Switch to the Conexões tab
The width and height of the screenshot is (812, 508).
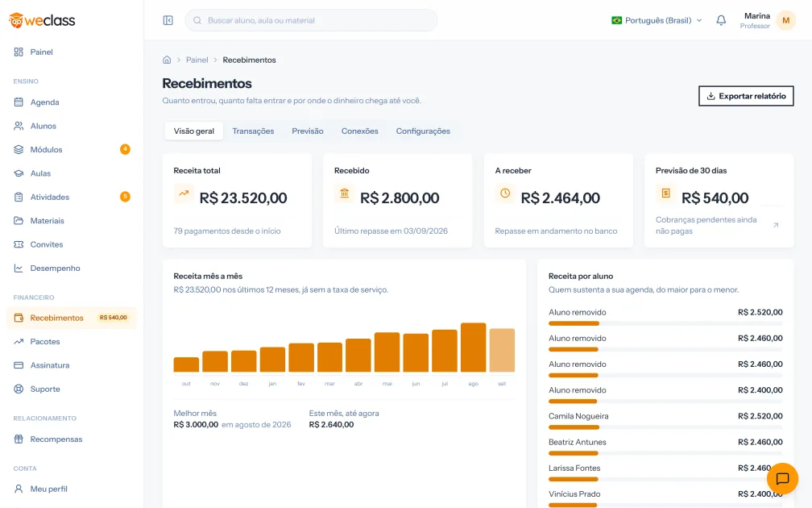pos(360,131)
